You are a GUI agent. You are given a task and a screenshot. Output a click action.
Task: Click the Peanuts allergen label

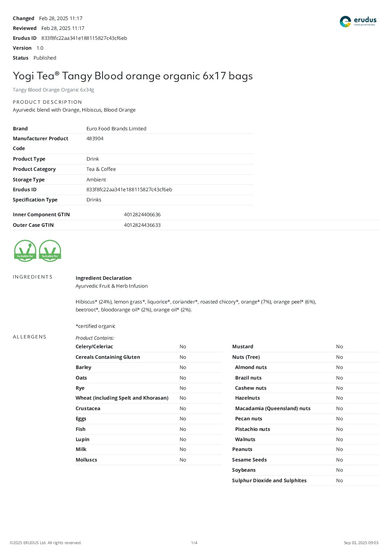tap(242, 449)
